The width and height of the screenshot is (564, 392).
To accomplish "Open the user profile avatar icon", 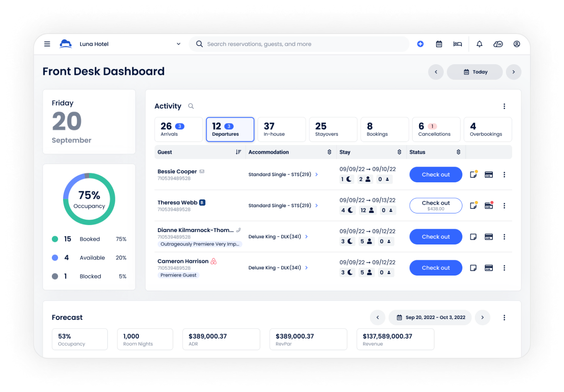I will pyautogui.click(x=517, y=44).
